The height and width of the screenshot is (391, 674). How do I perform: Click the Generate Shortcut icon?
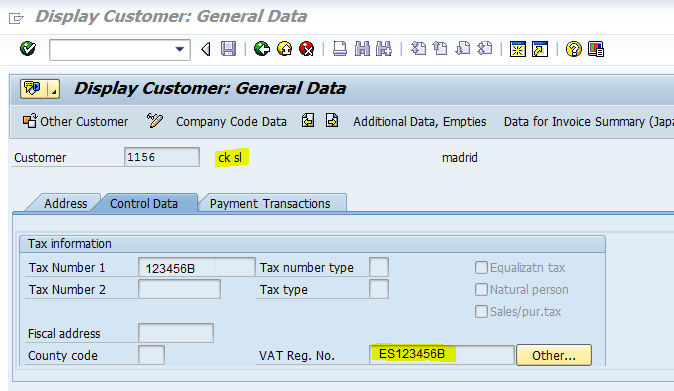540,49
